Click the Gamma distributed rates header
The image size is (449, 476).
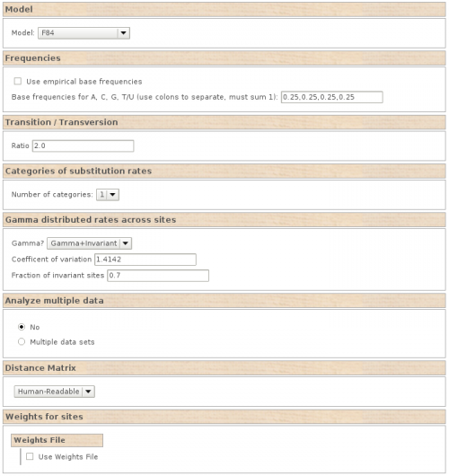click(224, 220)
